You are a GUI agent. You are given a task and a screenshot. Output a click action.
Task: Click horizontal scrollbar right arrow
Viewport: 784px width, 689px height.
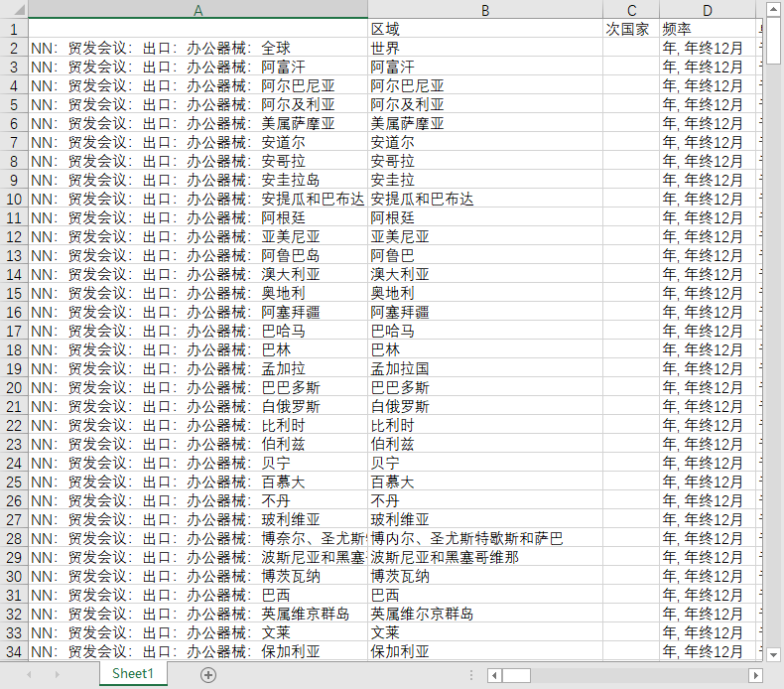tap(755, 675)
